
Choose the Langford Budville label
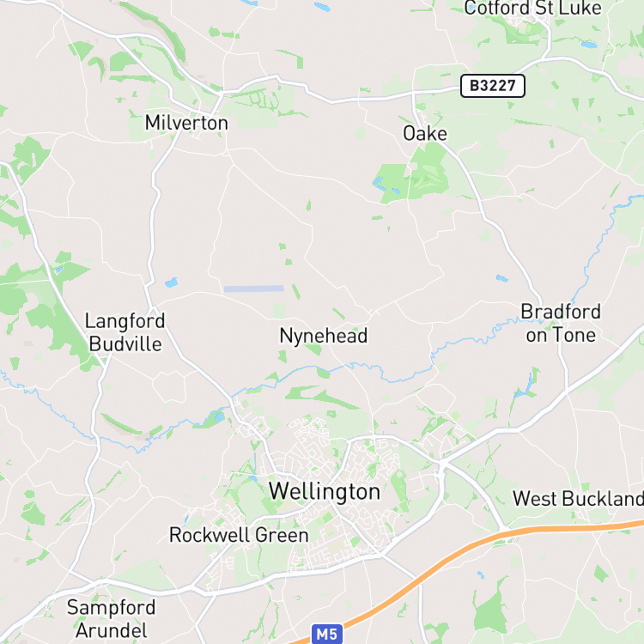125,332
